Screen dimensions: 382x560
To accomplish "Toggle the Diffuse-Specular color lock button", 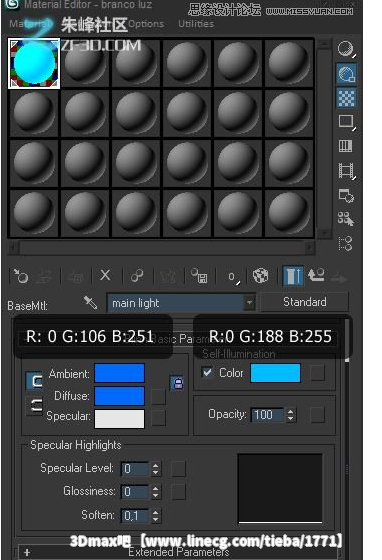I will [35, 406].
